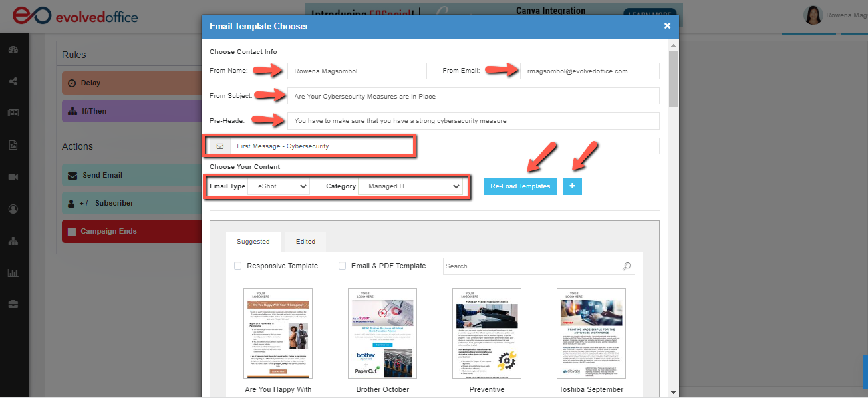Select the Delay rule
Viewport: 868px width, 400px height.
click(132, 83)
